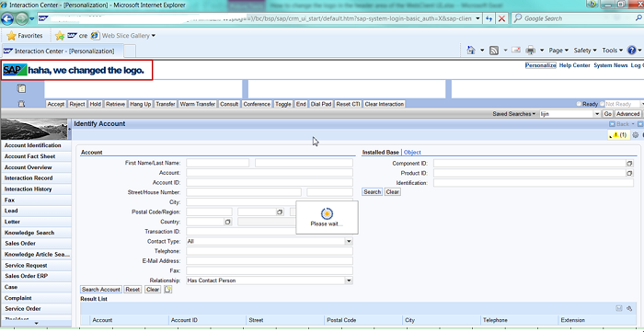Open Recent Pages arrow beside Forward button

point(31,19)
